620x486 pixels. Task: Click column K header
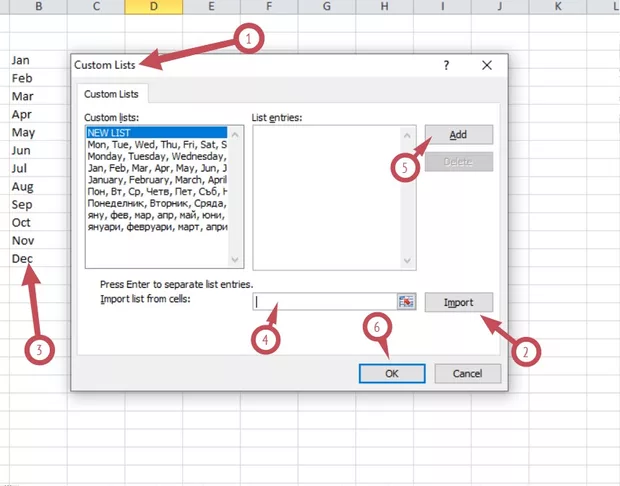point(558,7)
